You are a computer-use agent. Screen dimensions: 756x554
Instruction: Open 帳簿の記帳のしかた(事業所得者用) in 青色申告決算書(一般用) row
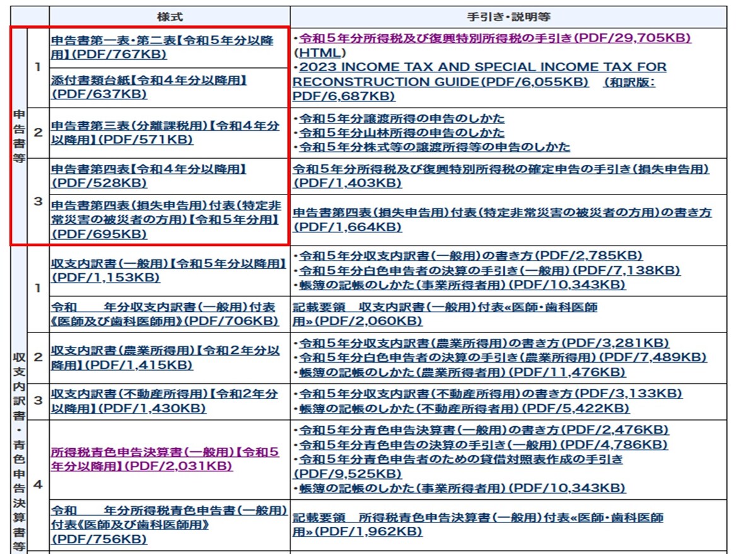pyautogui.click(x=462, y=489)
